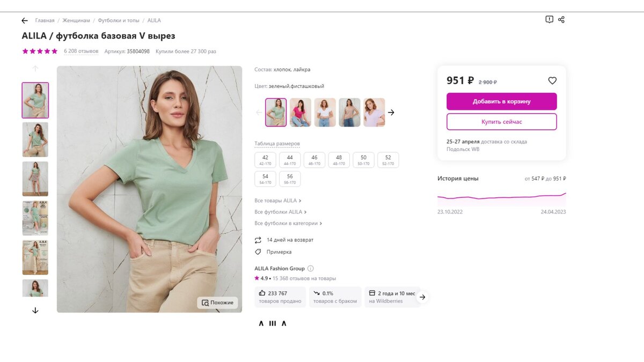Click Купить сейчас button
The width and height of the screenshot is (644, 362).
(502, 122)
